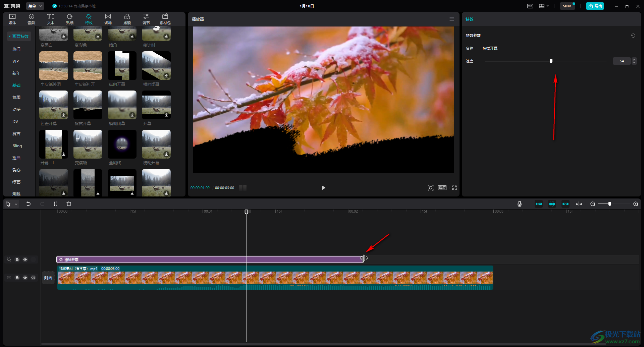Open the 音频 (Audio) tab
This screenshot has width=644, height=347.
(x=31, y=19)
